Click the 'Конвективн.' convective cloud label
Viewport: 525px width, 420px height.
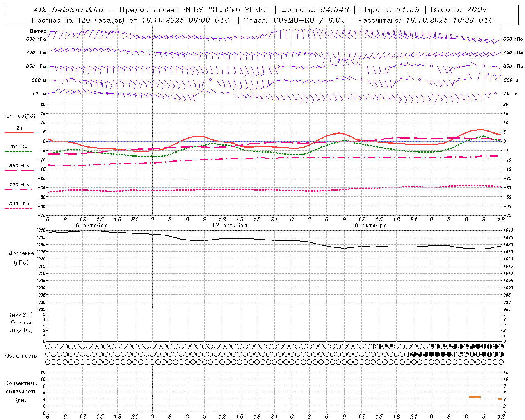click(21, 383)
